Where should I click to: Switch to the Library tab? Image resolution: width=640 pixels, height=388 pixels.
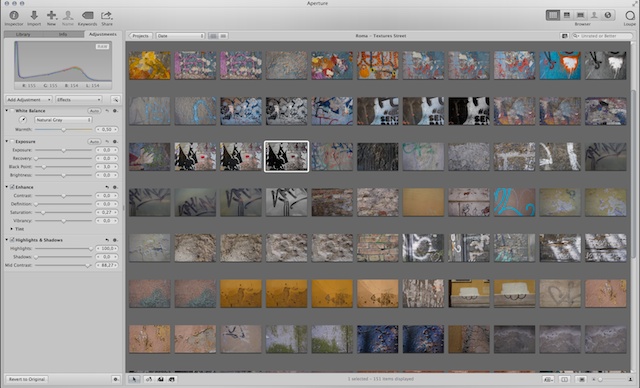[x=23, y=34]
